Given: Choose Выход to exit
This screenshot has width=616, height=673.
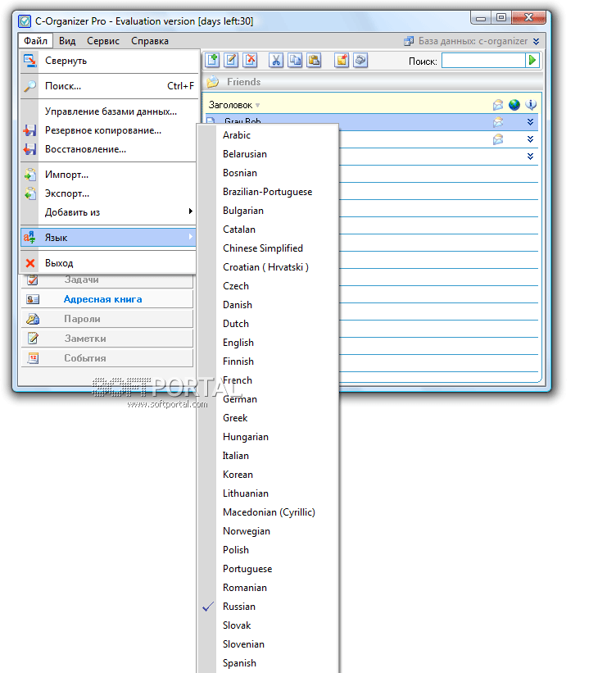Looking at the screenshot, I should pyautogui.click(x=108, y=262).
